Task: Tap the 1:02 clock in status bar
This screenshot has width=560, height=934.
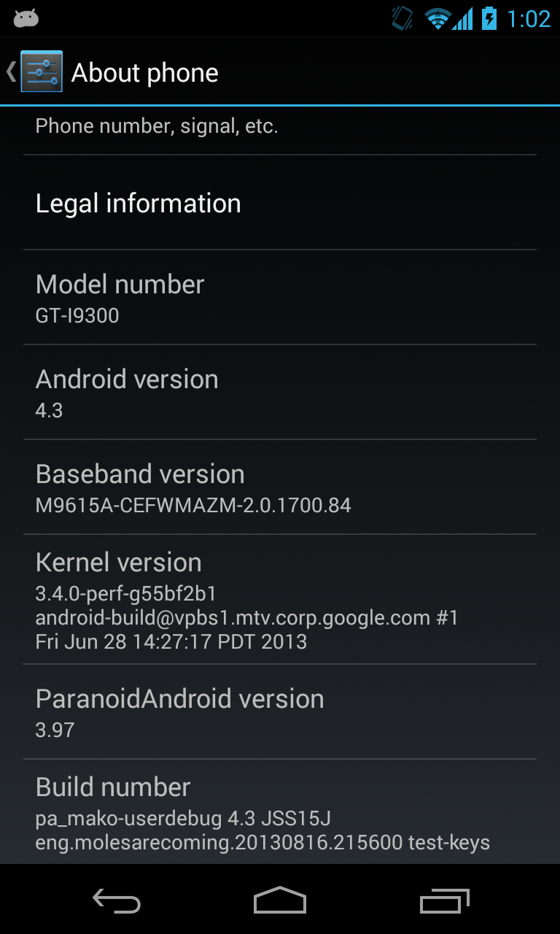Action: (529, 19)
